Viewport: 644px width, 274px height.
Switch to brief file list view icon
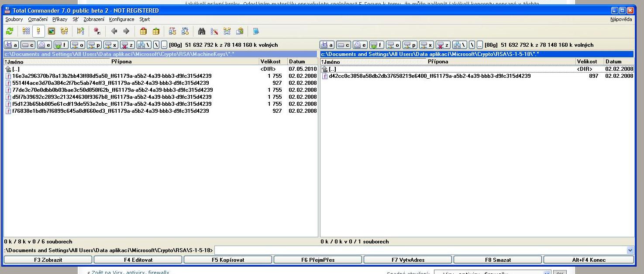click(x=26, y=31)
